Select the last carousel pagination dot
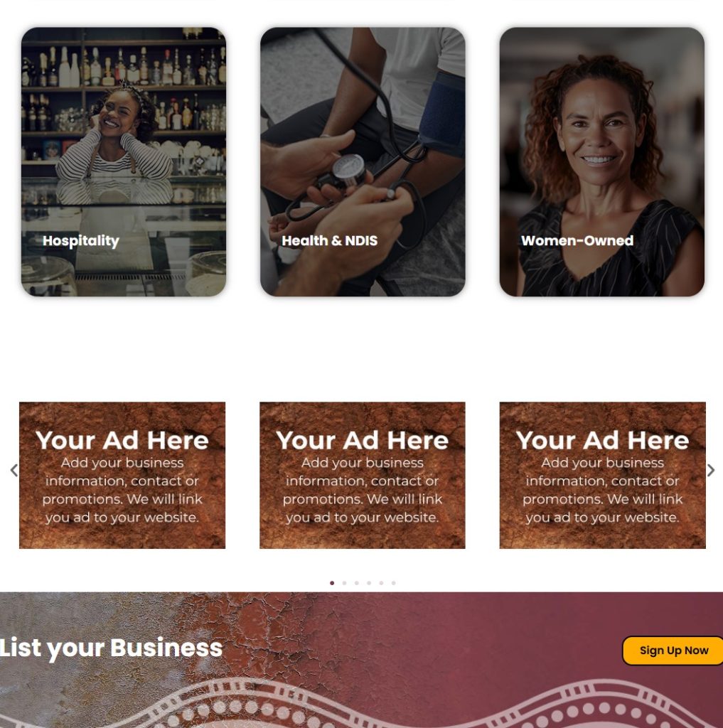This screenshot has width=723, height=728. 393,583
